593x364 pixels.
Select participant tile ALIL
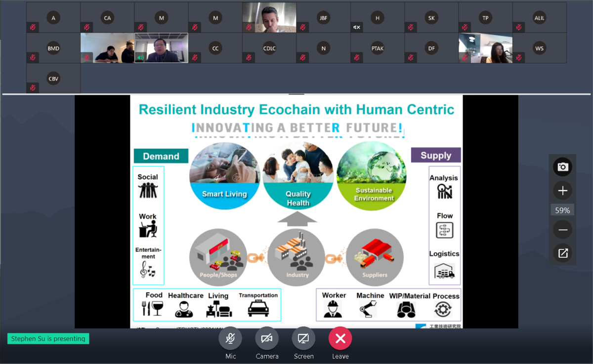(539, 18)
